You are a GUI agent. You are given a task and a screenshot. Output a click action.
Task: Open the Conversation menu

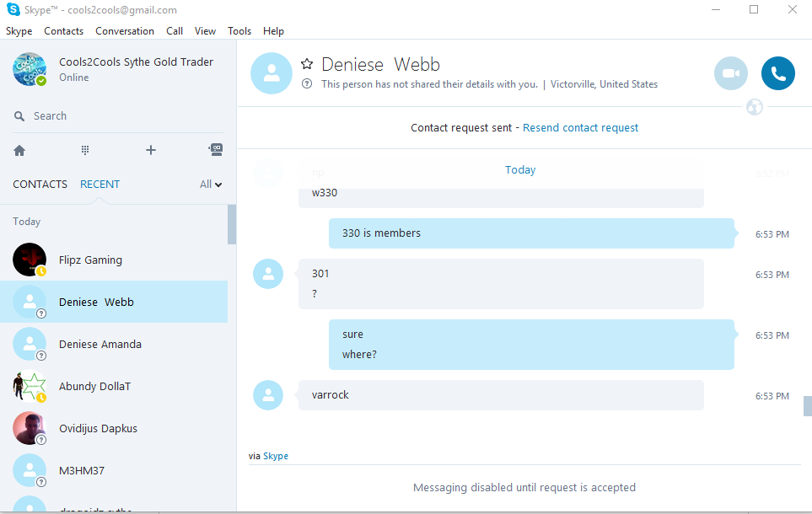125,31
